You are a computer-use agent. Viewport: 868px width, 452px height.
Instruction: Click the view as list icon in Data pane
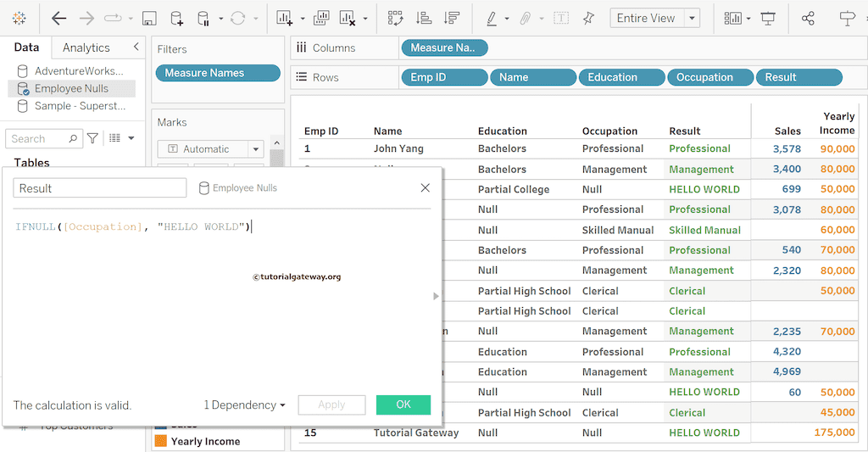114,138
